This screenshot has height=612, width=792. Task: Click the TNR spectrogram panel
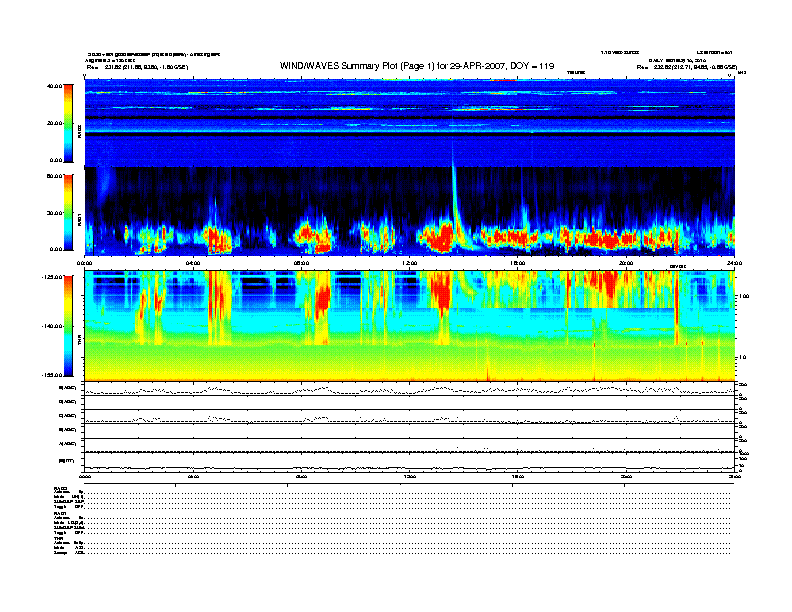coord(410,326)
